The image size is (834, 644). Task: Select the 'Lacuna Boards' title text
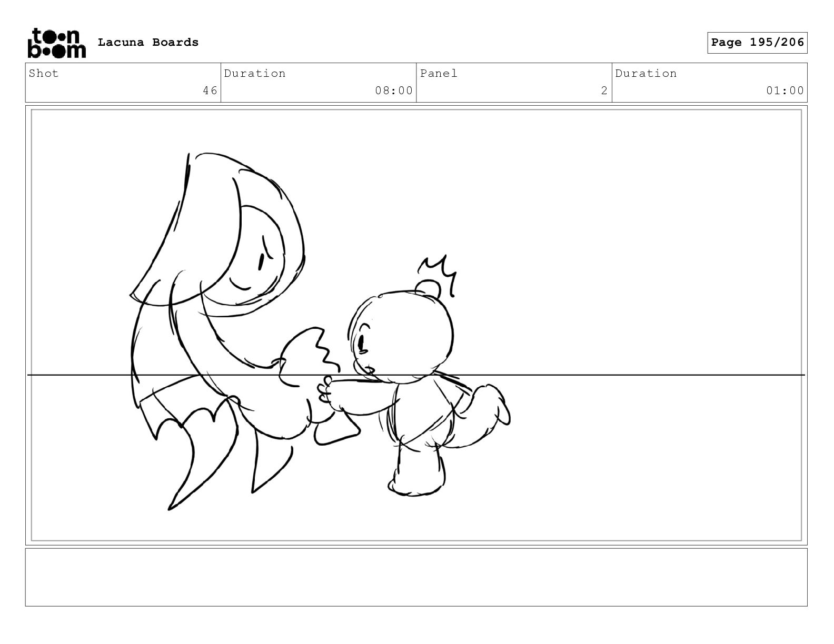(x=148, y=43)
